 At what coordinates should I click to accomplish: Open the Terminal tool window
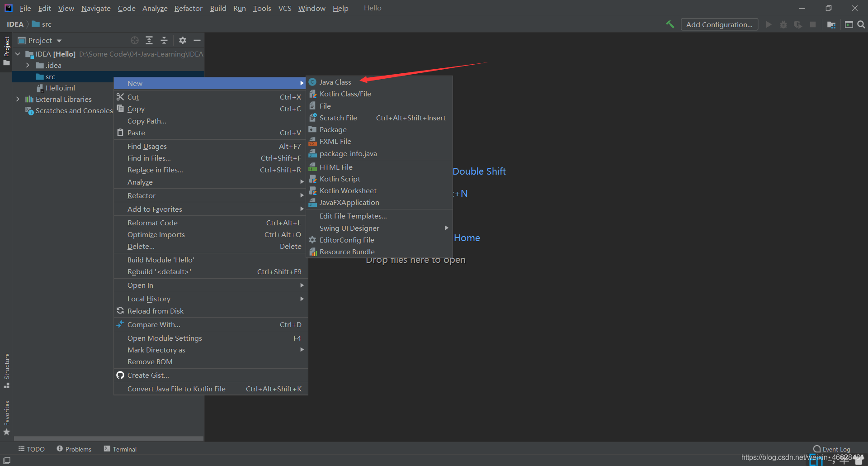pos(120,448)
